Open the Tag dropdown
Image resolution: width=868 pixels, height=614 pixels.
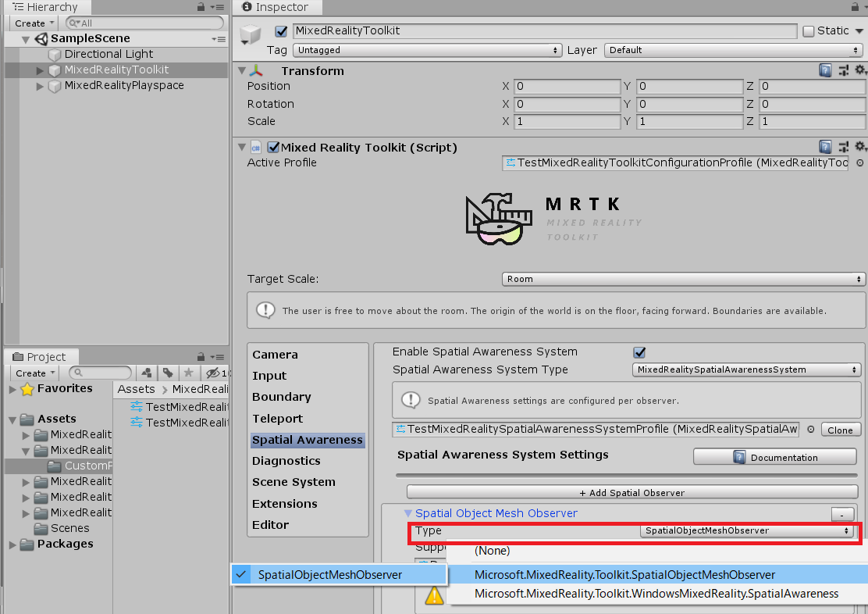(427, 51)
